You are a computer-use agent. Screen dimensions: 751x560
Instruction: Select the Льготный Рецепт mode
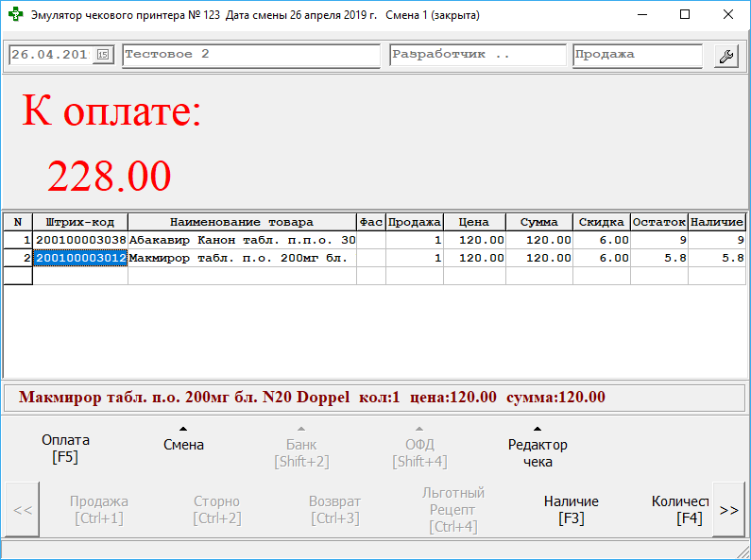(452, 510)
